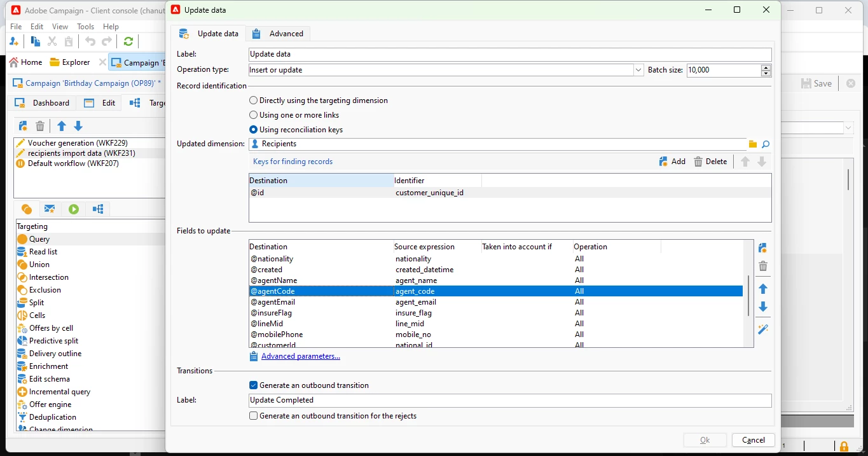
Task: Click the lock icon in status bar
Action: point(844,446)
